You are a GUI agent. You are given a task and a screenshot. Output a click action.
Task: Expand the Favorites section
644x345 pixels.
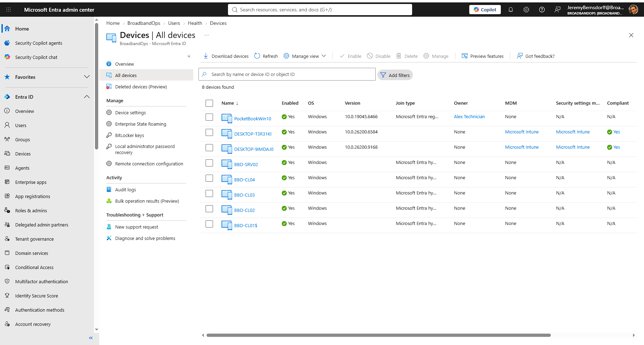(87, 77)
